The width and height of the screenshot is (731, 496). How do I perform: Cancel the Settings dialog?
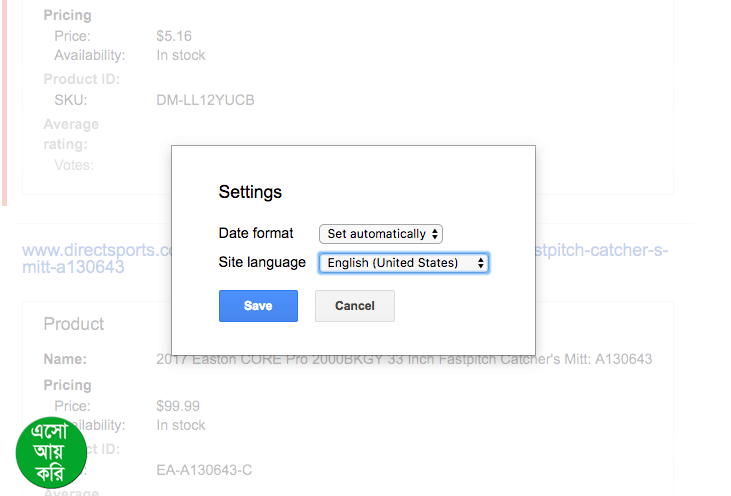coord(354,306)
